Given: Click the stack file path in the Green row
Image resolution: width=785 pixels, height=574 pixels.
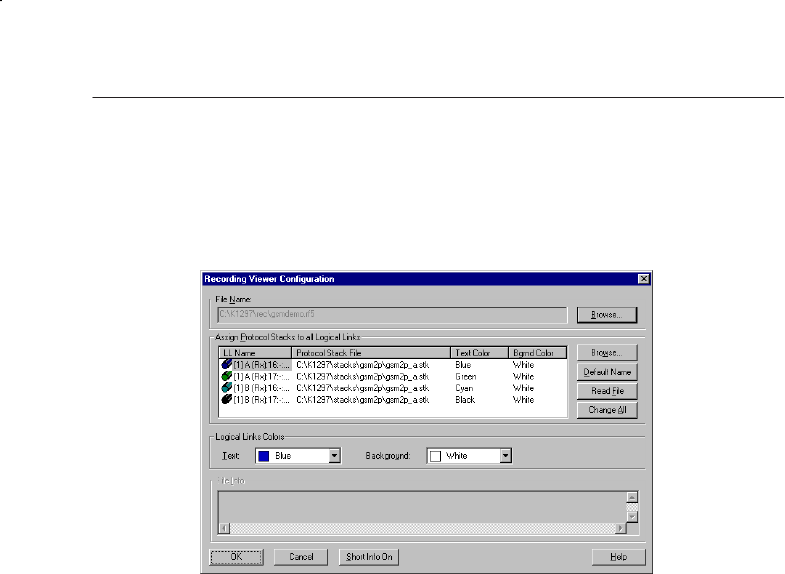Looking at the screenshot, I should (x=362, y=376).
